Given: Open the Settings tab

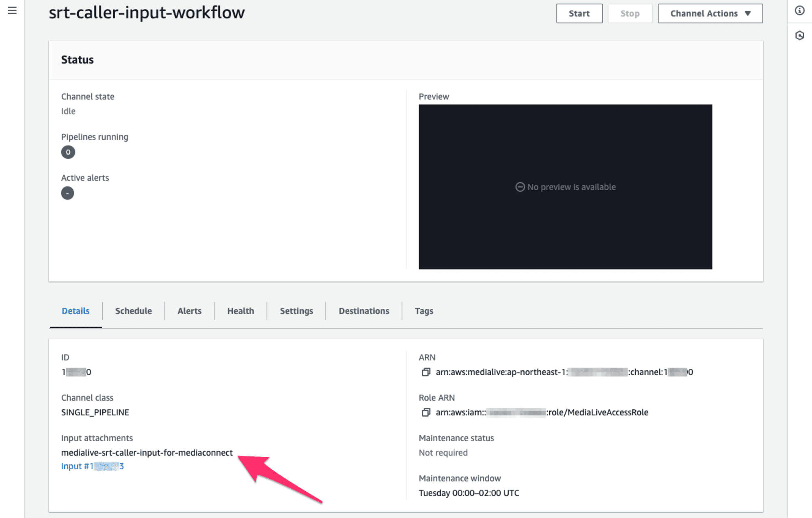Looking at the screenshot, I should 295,310.
